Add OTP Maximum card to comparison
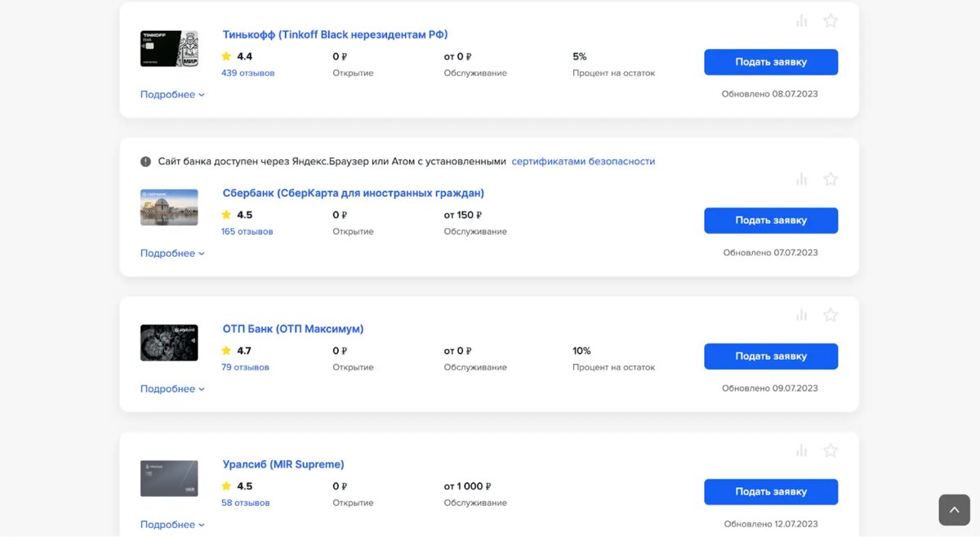 point(802,315)
